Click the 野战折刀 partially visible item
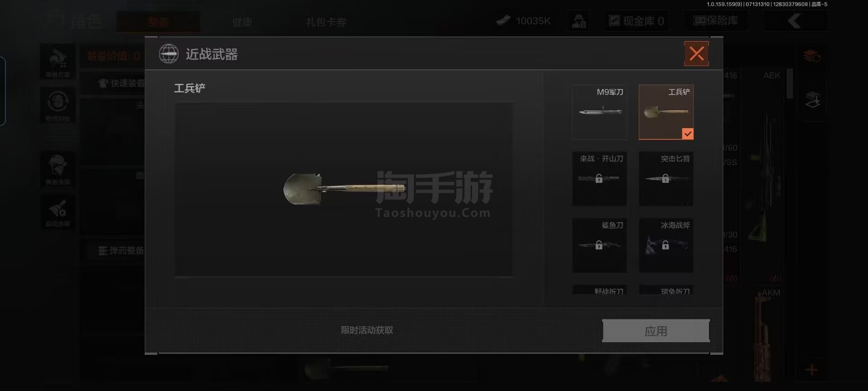The height and width of the screenshot is (391, 868). coord(599,290)
